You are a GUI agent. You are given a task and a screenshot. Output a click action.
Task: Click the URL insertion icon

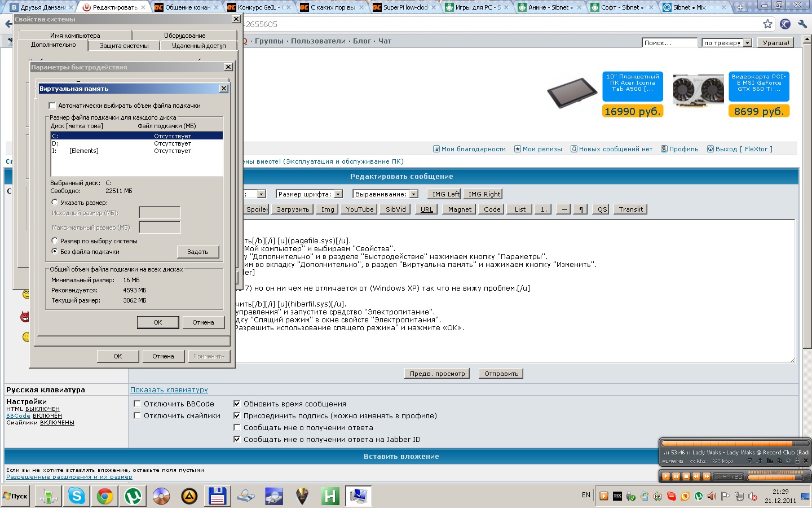click(x=426, y=209)
